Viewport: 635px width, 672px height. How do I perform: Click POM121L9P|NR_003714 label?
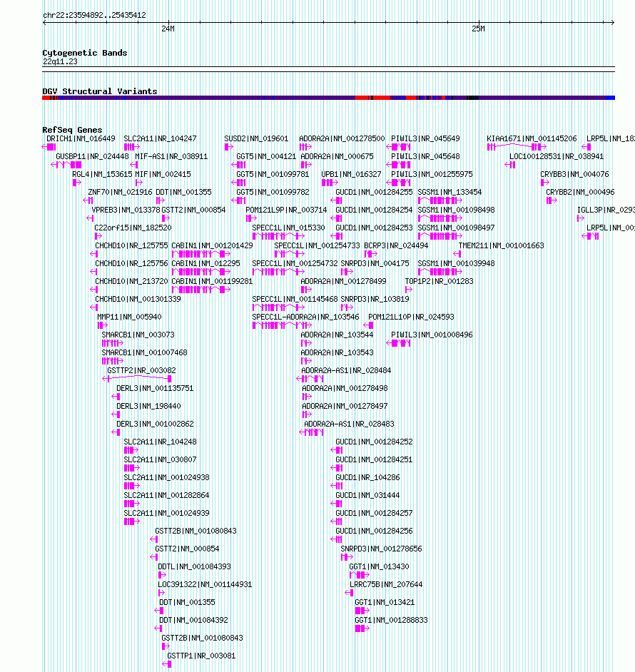coord(286,210)
